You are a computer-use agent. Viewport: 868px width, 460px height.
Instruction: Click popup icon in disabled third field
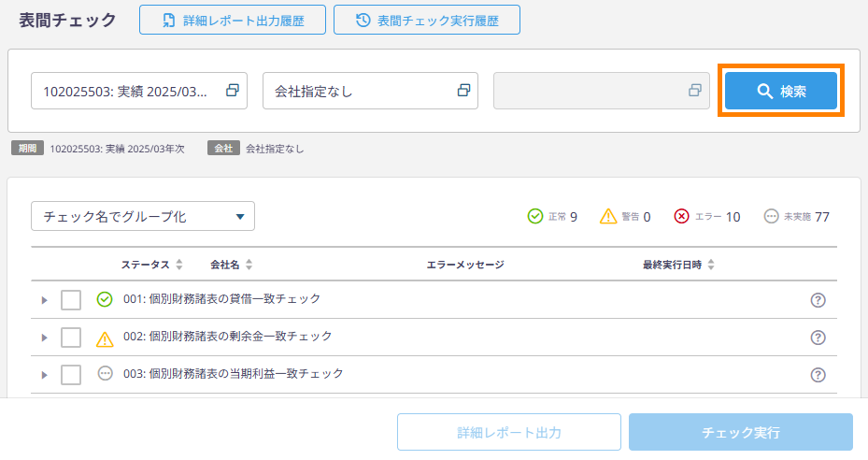click(x=695, y=91)
